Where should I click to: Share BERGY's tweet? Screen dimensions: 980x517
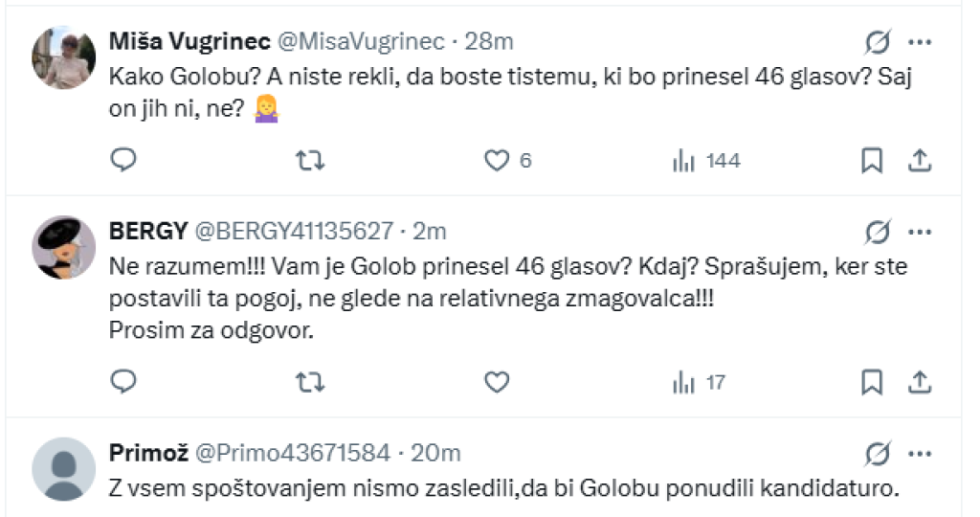[x=919, y=382]
